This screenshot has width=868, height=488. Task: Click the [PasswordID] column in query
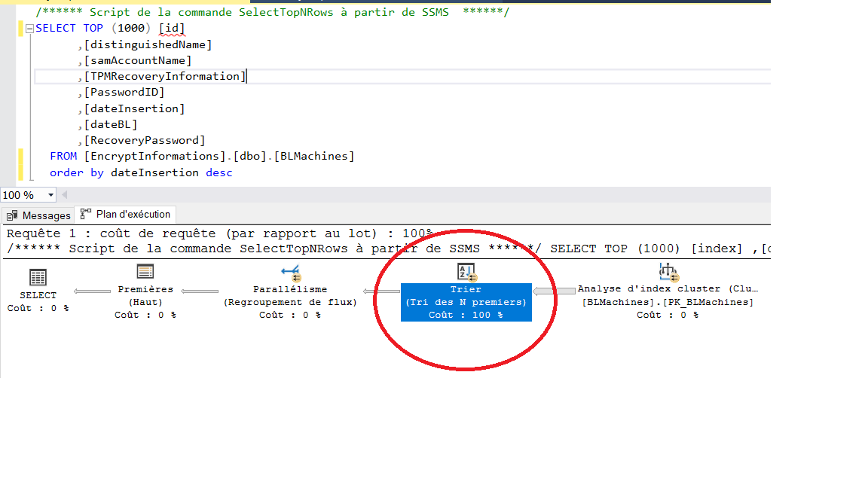tap(124, 93)
